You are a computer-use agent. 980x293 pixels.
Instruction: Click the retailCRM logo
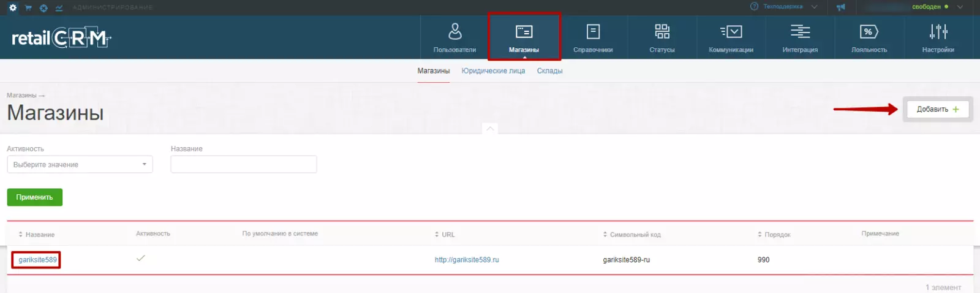61,38
